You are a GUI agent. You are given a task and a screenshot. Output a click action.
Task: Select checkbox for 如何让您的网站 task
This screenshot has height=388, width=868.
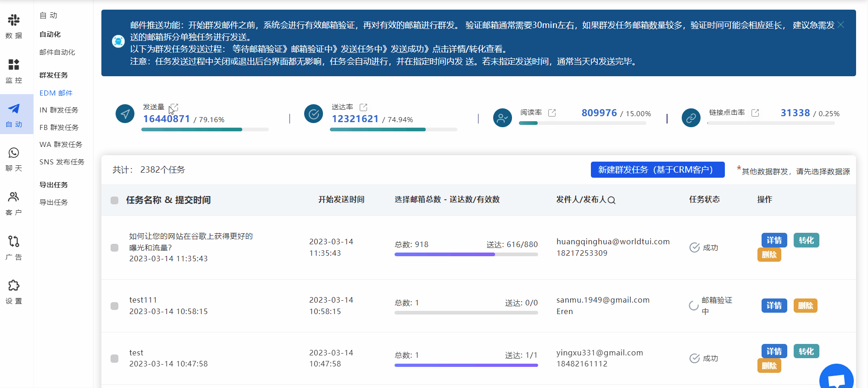coord(115,247)
